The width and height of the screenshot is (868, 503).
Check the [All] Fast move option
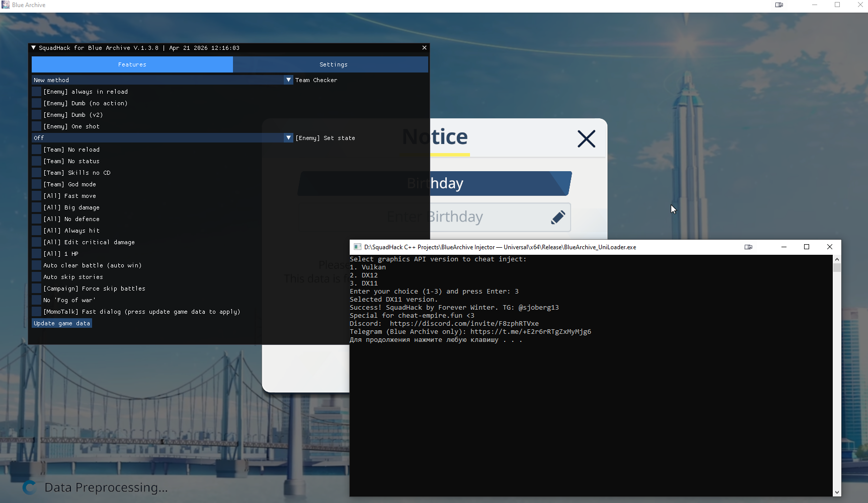[36, 196]
